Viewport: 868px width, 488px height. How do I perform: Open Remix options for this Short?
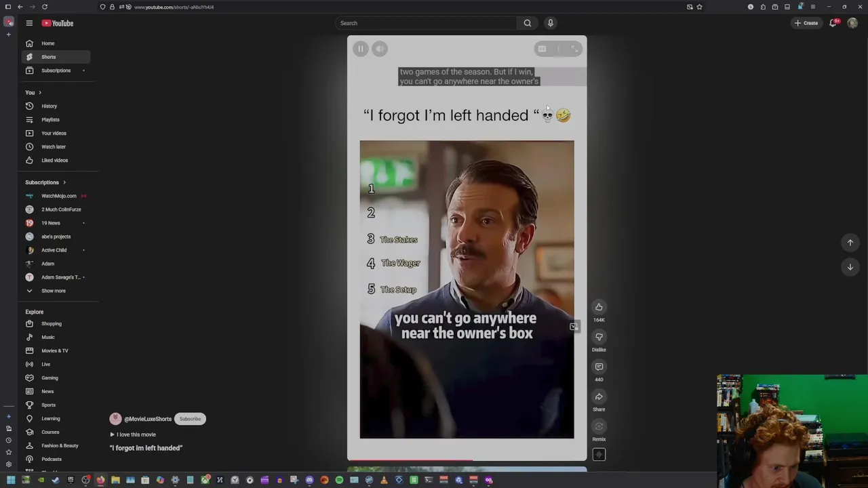[x=599, y=426]
